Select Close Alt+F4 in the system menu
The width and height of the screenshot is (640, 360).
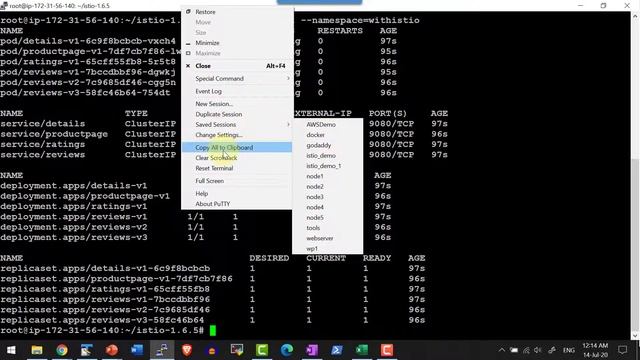[237, 66]
